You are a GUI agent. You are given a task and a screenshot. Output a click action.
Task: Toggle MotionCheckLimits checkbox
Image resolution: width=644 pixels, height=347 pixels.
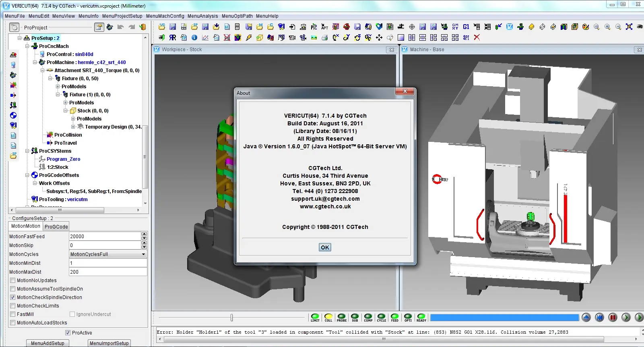tap(13, 306)
